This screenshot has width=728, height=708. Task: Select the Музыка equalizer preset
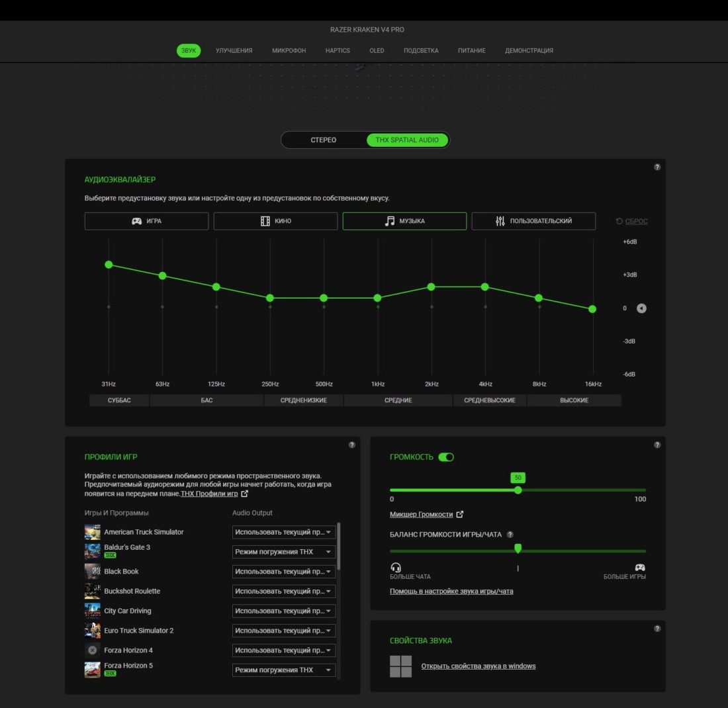(x=405, y=221)
